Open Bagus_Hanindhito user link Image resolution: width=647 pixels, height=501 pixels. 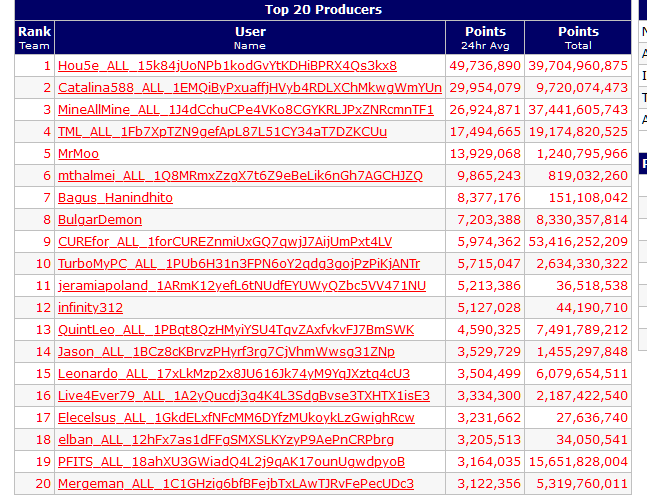pyautogui.click(x=115, y=198)
